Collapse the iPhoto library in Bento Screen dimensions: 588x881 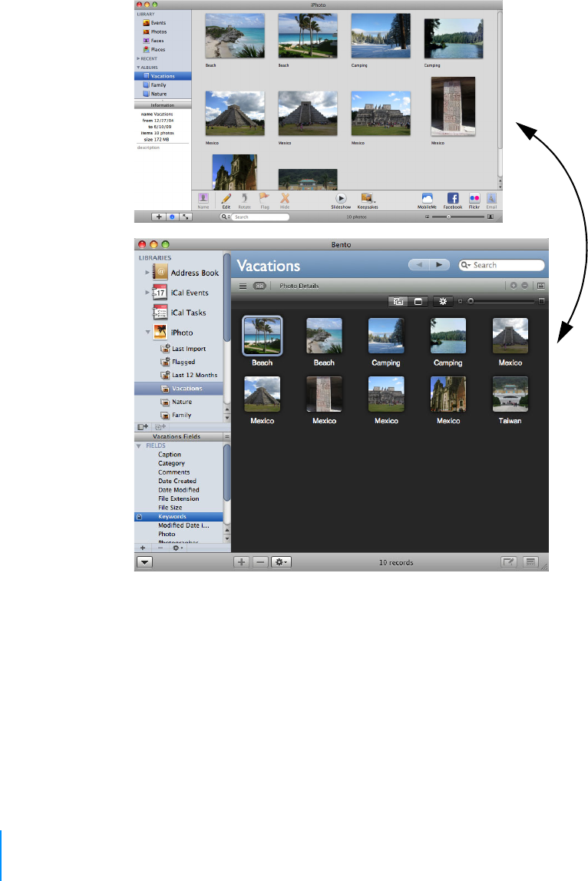147,332
